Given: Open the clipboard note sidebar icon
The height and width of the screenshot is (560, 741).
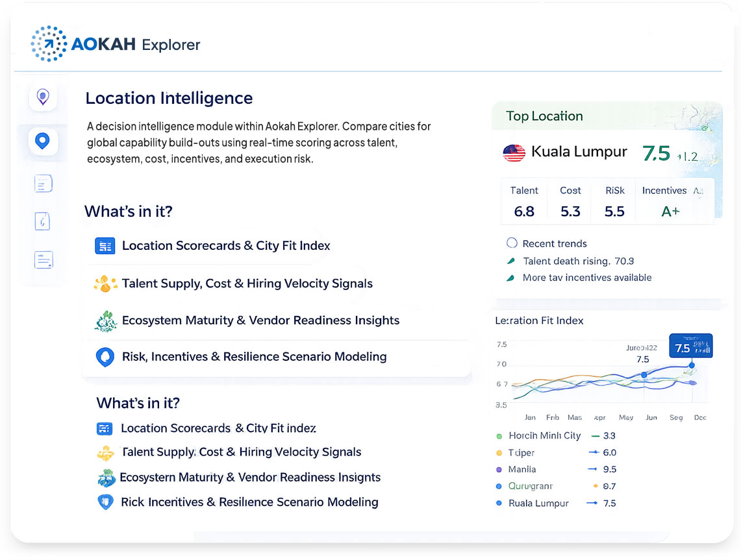Looking at the screenshot, I should (42, 221).
